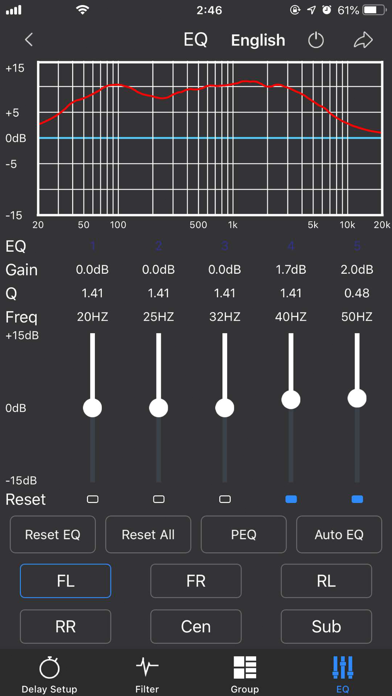Image resolution: width=392 pixels, height=696 pixels.
Task: Switch to the Filter tab
Action: point(147,674)
